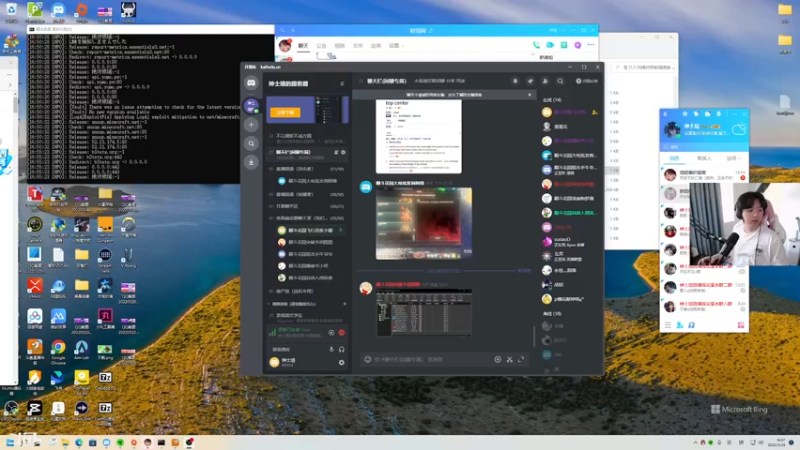Open Windows Start button on taskbar
This screenshot has width=800, height=450.
[10, 442]
